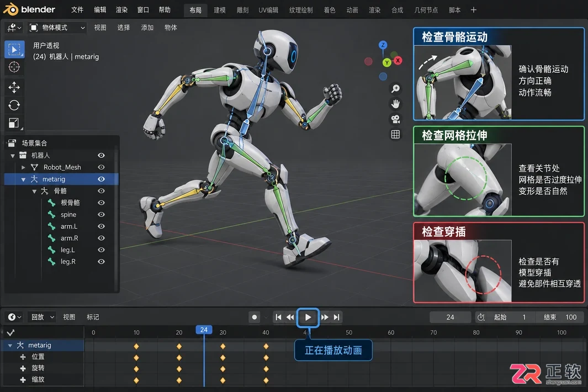Open the 标记 menu in timeline
Image resolution: width=588 pixels, height=392 pixels.
coord(93,317)
